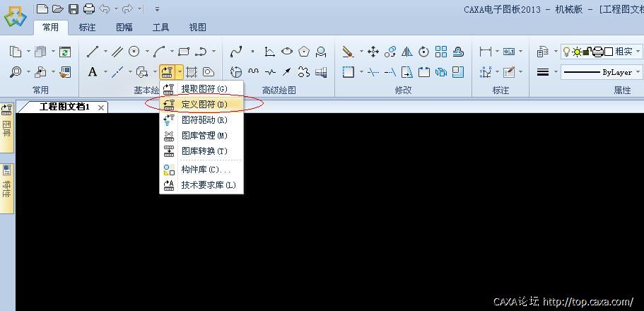The width and height of the screenshot is (644, 311).
Task: Open 技术要求库(L) from the menu
Action: (201, 185)
